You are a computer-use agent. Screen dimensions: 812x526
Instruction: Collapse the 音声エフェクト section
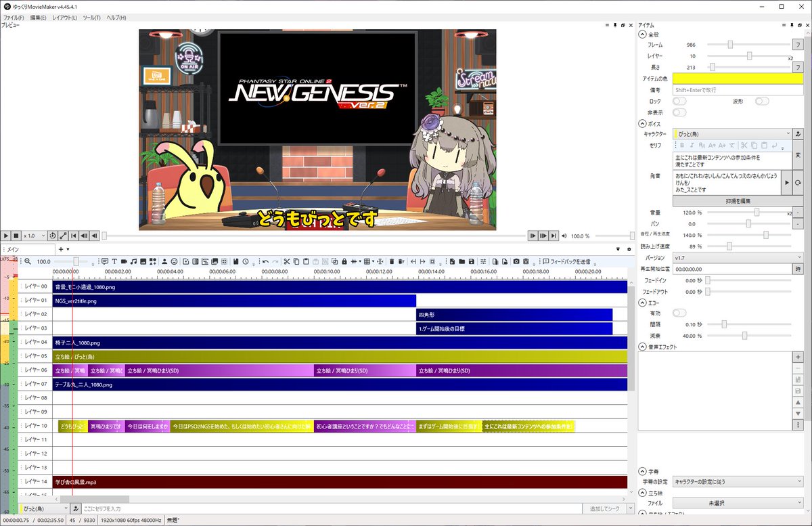pos(641,347)
